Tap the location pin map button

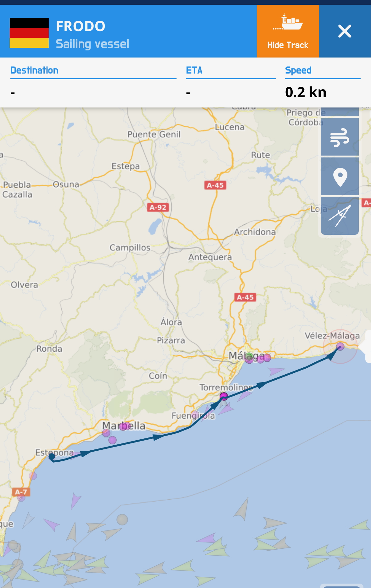[x=340, y=176]
